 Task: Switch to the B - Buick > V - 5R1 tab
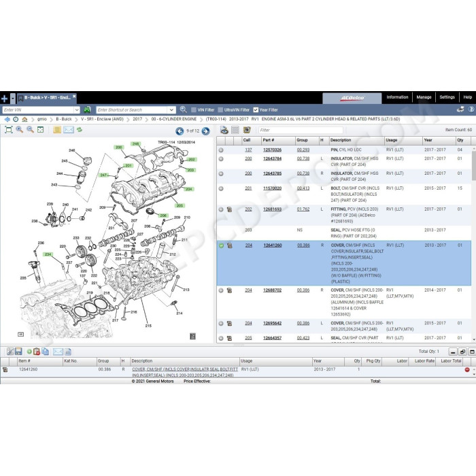coord(47,98)
